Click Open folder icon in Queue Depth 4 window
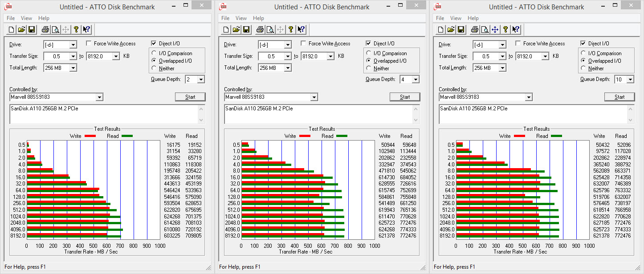 coord(236,30)
